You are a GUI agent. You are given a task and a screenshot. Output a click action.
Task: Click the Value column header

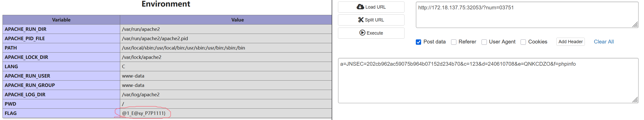[238, 20]
